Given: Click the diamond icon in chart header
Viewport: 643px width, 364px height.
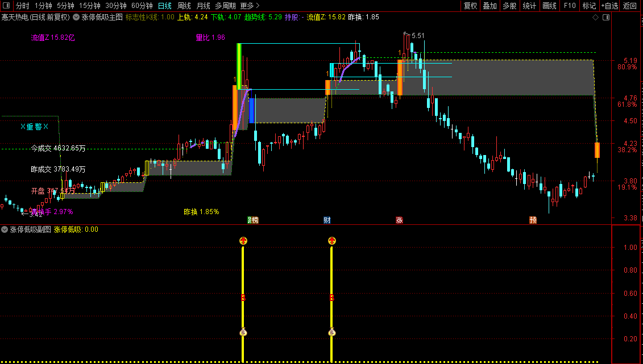Looking at the screenshot, I should [x=595, y=17].
